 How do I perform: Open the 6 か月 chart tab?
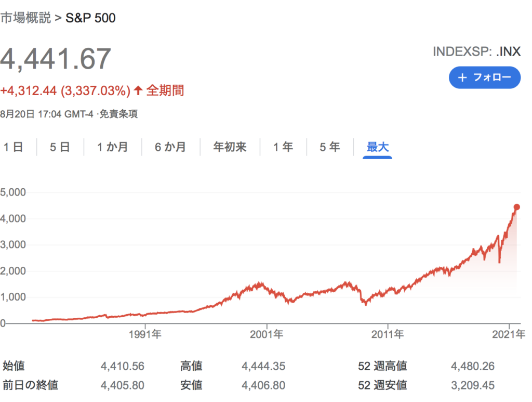[x=170, y=147]
